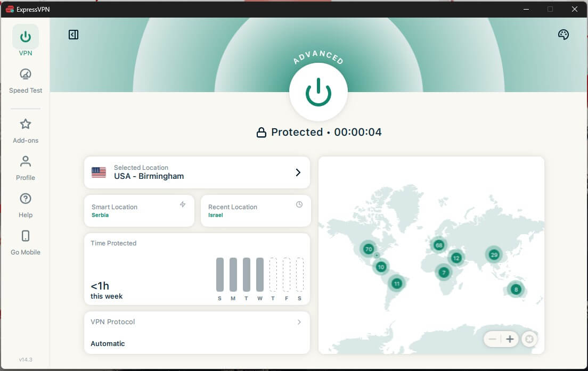This screenshot has height=371, width=588.
Task: Click the clock icon on Recent Location
Action: click(299, 204)
